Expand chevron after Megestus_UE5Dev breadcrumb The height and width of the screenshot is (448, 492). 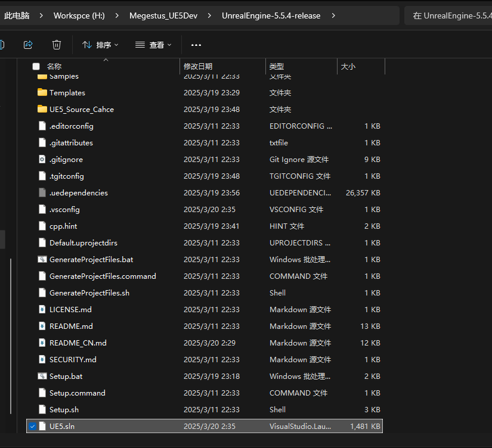209,15
